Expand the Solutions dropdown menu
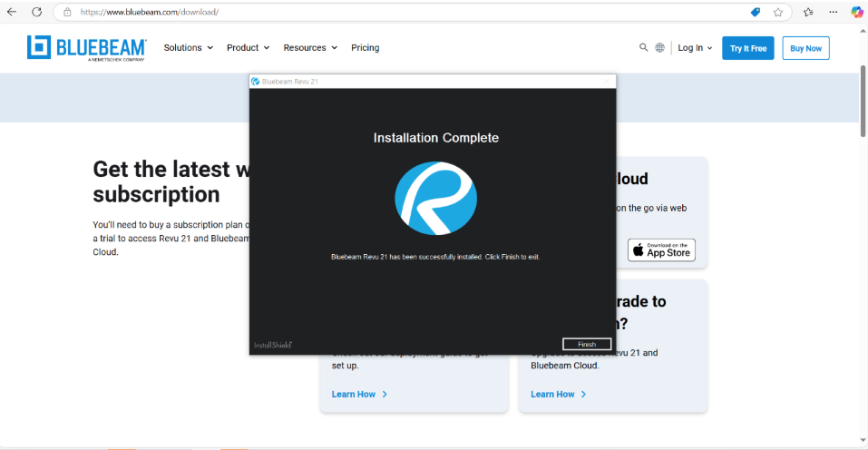 click(189, 48)
